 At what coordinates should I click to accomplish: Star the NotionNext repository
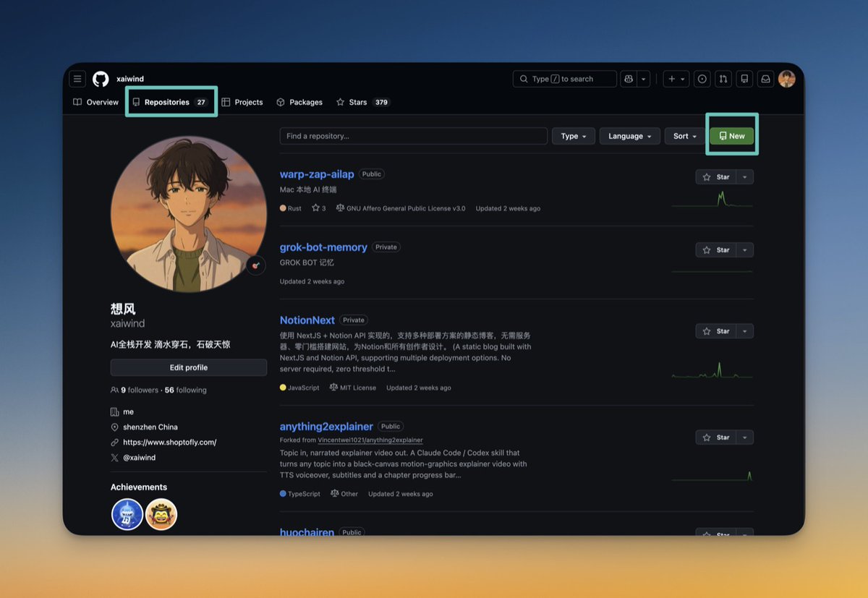tap(716, 331)
